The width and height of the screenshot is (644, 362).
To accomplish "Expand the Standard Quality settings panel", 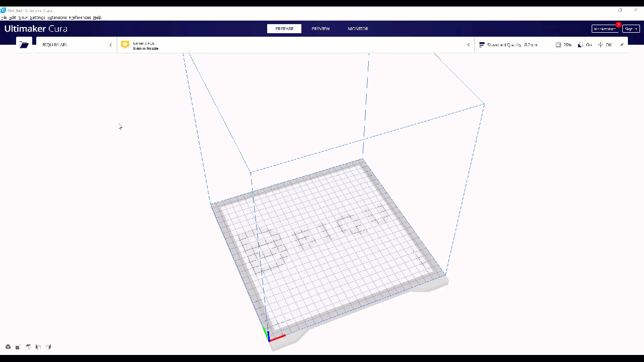I will (551, 45).
